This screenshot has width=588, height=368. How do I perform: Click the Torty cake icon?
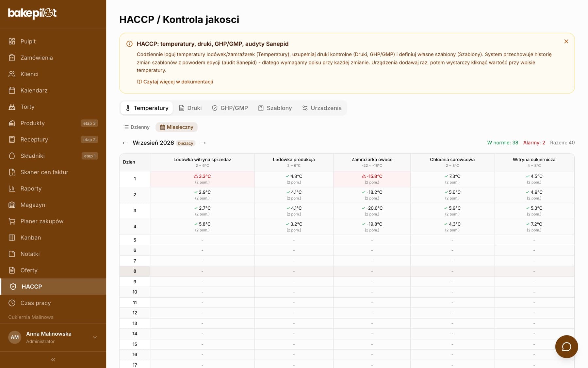click(x=12, y=107)
